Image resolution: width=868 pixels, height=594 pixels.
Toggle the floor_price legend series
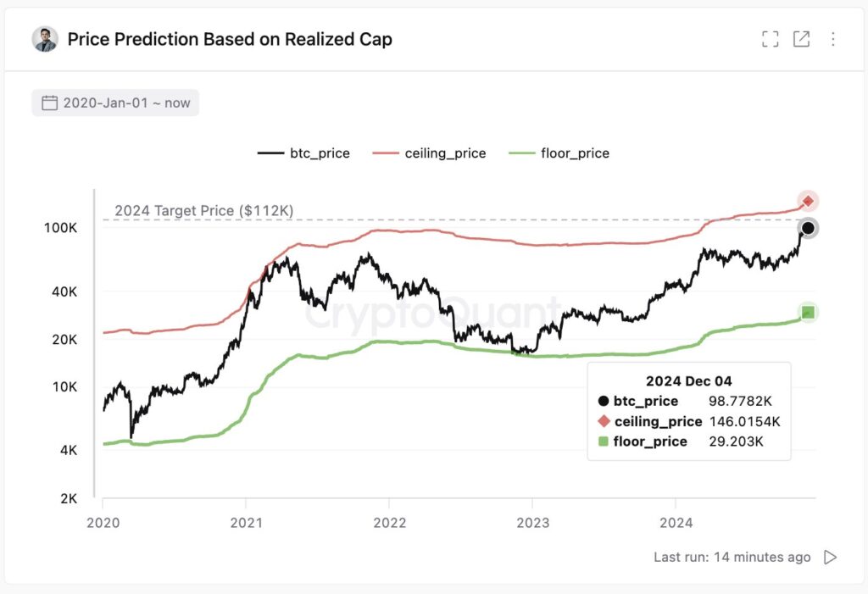coord(575,153)
